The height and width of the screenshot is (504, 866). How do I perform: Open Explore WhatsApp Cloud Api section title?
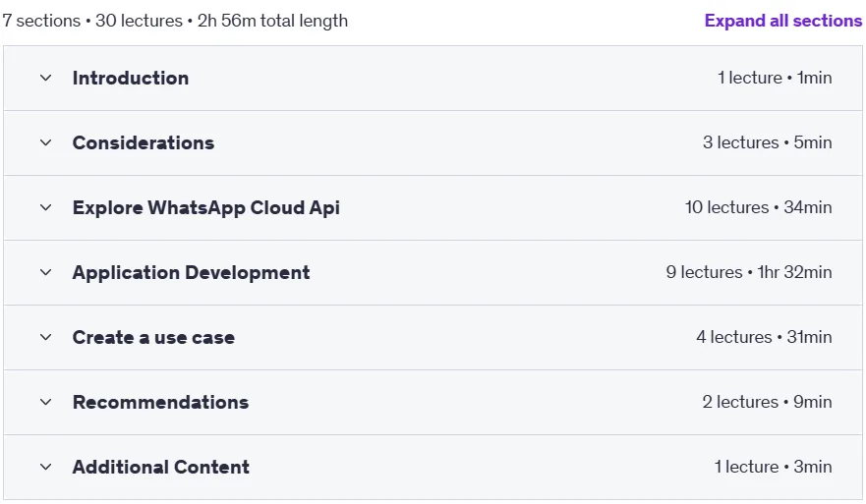click(x=206, y=207)
